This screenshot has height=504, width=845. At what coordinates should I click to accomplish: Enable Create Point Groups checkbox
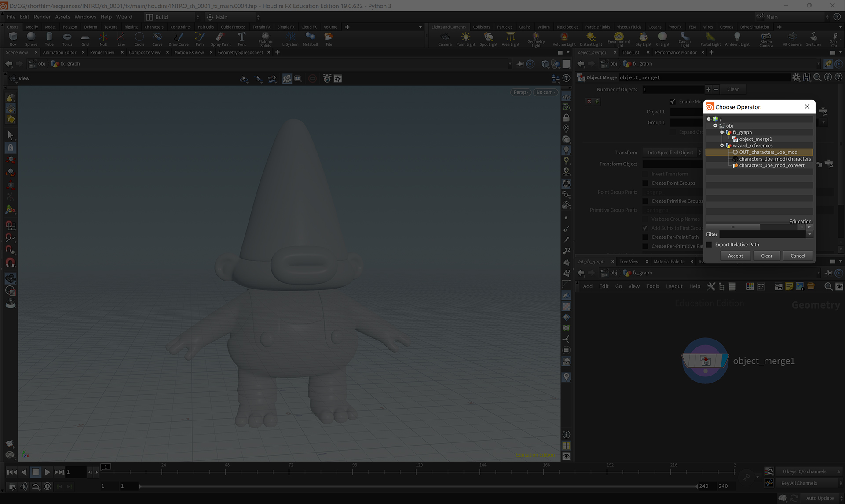click(x=645, y=183)
